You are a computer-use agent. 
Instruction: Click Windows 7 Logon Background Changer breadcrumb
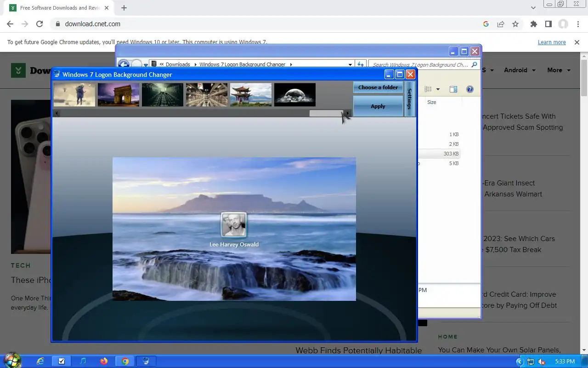click(x=243, y=64)
